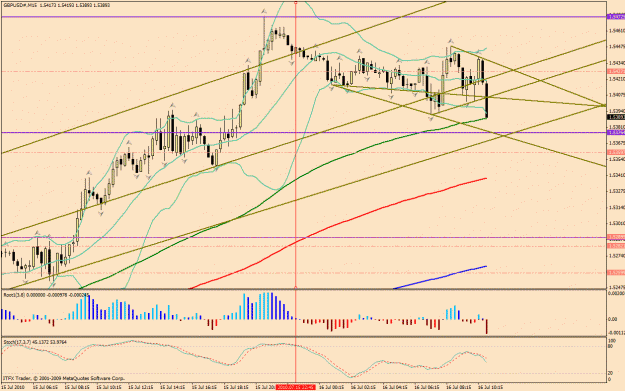This screenshot has width=625, height=391.
Task: Click the last tall black bearish candle
Action: click(x=487, y=100)
